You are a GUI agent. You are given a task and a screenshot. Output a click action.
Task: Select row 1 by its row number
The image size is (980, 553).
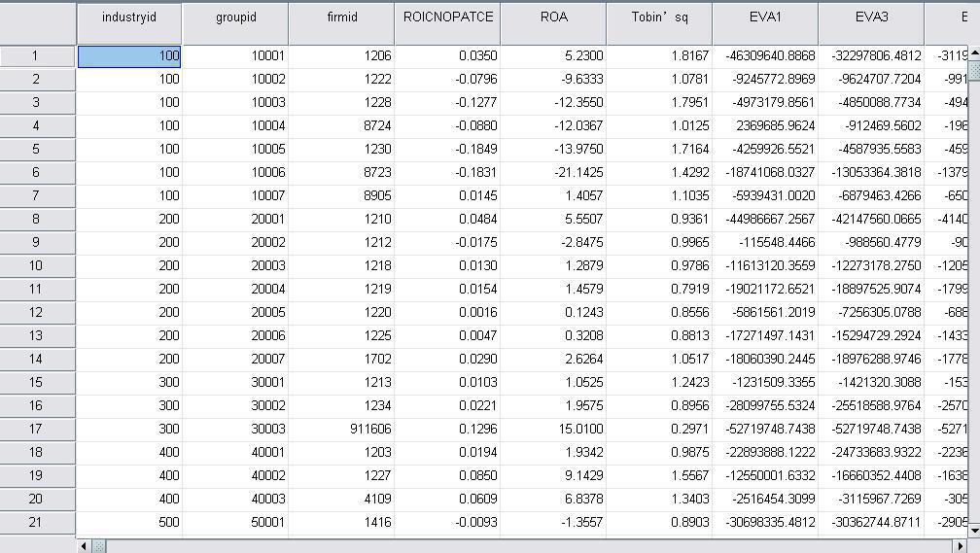point(37,55)
